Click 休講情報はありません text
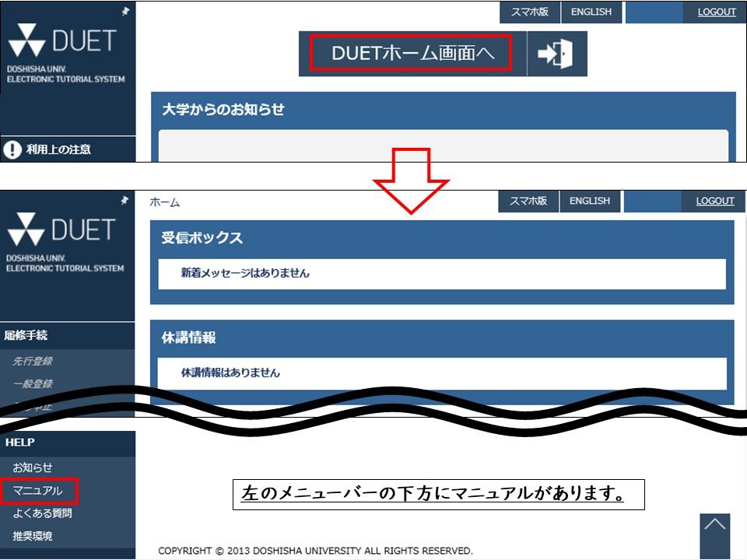Viewport: 747px width, 560px height. [230, 373]
